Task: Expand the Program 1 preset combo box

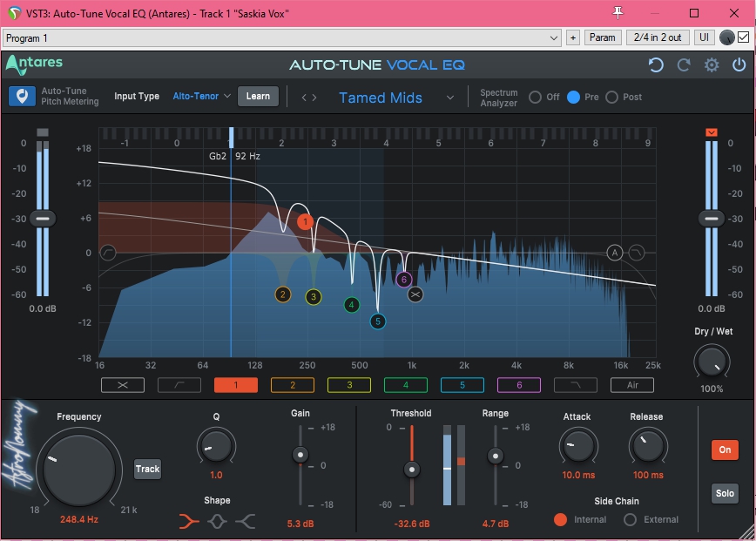Action: point(282,37)
